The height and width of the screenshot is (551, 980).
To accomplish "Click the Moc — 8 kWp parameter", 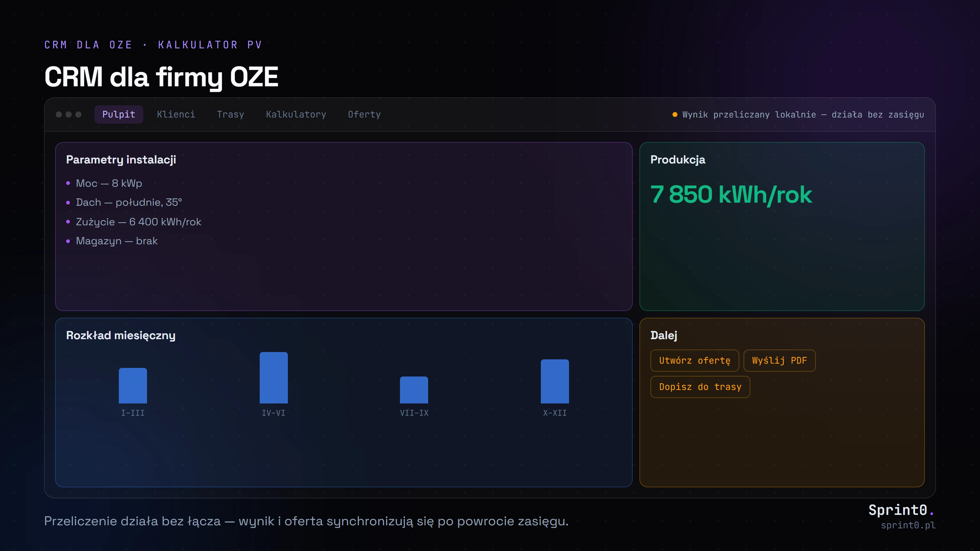I will [x=109, y=183].
